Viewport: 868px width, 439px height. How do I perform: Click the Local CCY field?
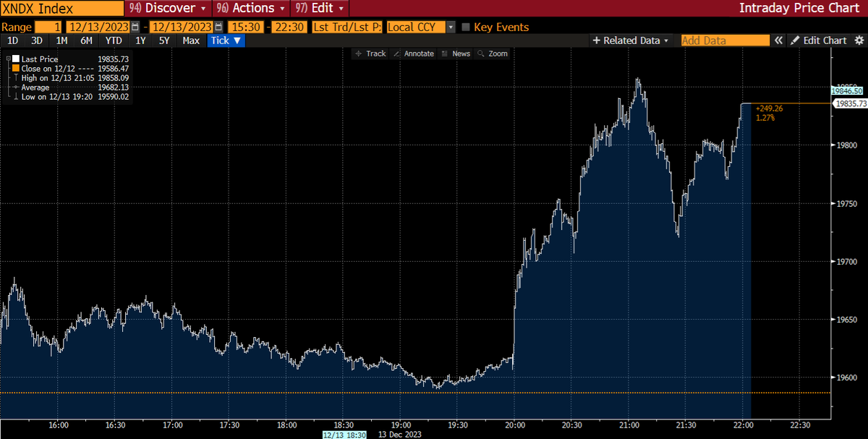[416, 27]
